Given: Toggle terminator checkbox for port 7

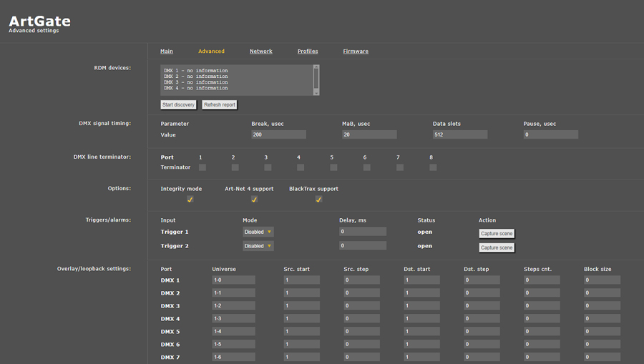Looking at the screenshot, I should click(x=399, y=167).
